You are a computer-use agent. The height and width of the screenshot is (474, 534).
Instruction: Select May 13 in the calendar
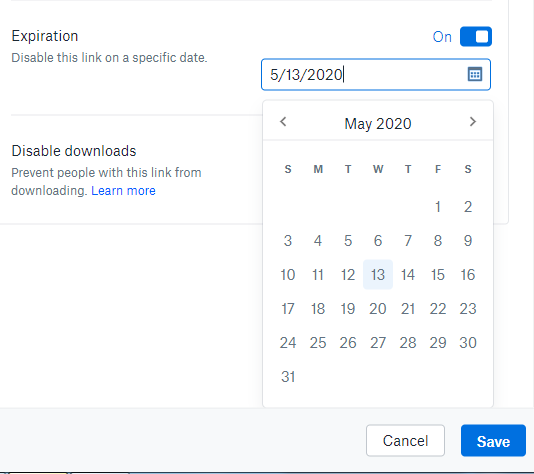(378, 275)
